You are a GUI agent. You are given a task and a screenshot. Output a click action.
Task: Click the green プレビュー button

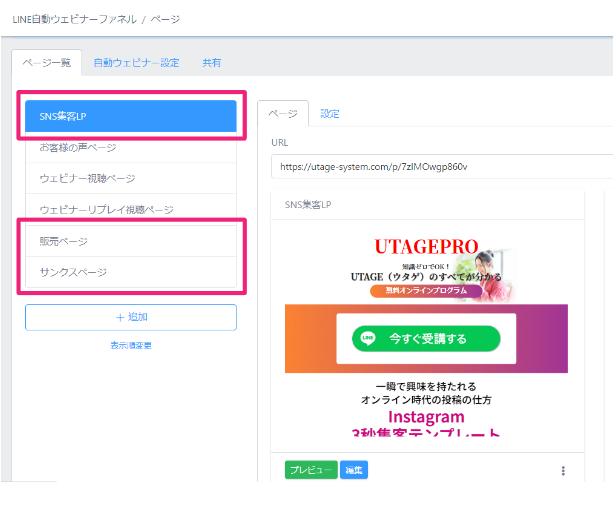tap(311, 470)
